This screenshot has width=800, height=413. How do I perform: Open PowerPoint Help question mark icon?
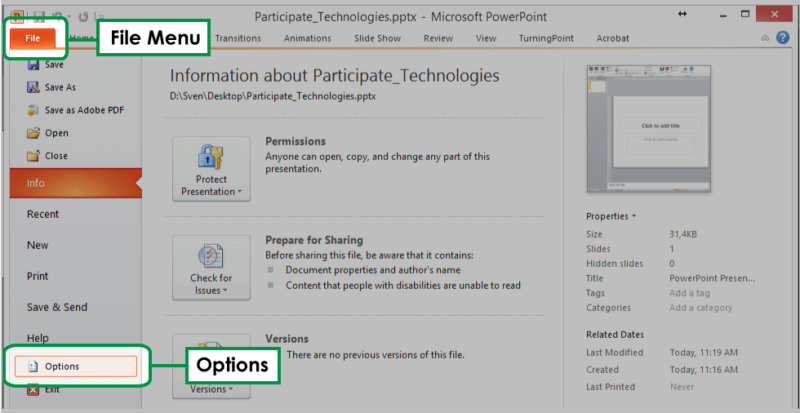(783, 38)
